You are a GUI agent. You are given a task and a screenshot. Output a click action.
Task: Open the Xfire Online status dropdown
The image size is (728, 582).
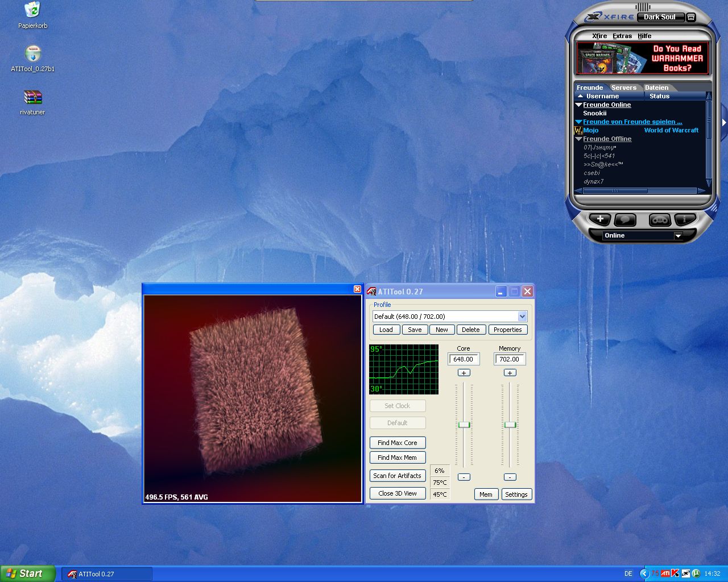678,236
